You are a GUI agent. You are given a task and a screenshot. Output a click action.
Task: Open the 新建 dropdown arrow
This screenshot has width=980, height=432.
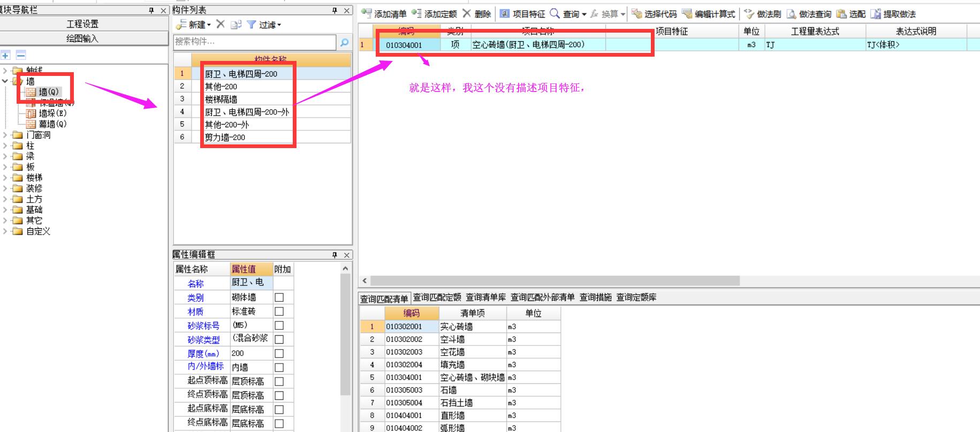pyautogui.click(x=209, y=25)
